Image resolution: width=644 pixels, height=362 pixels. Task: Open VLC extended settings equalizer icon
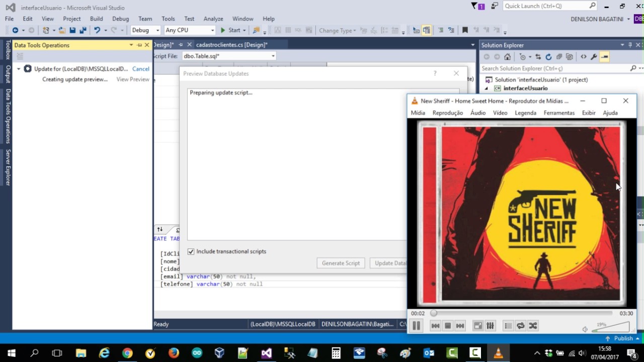490,326
